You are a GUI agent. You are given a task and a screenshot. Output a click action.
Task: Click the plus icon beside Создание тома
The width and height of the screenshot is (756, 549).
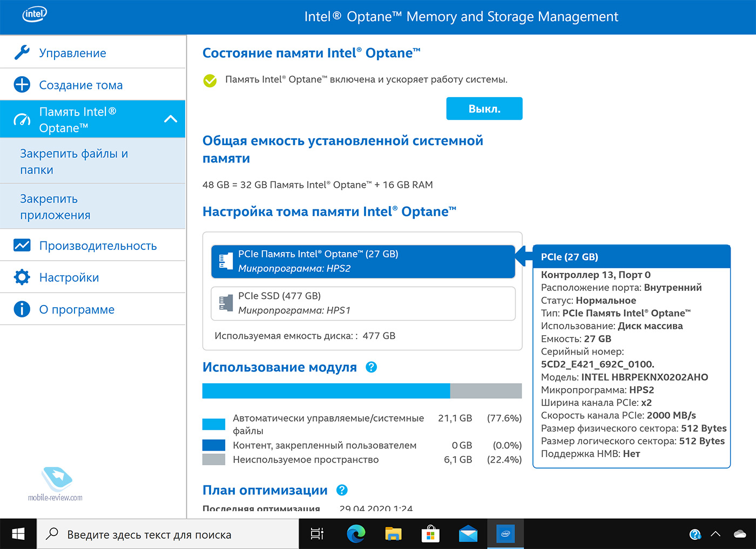tap(22, 84)
